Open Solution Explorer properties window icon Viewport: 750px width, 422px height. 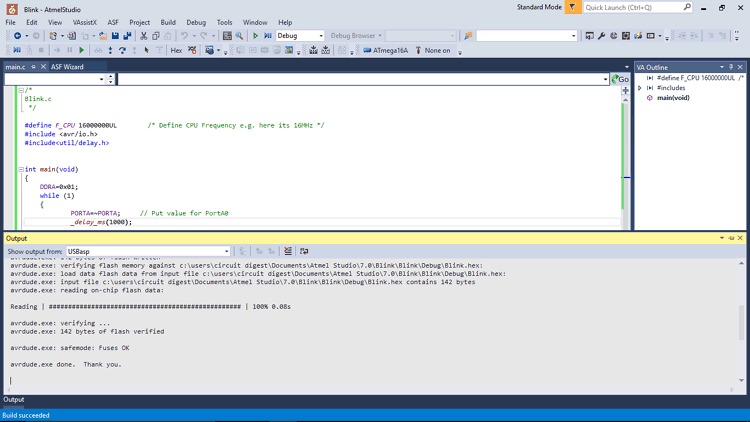point(227,36)
